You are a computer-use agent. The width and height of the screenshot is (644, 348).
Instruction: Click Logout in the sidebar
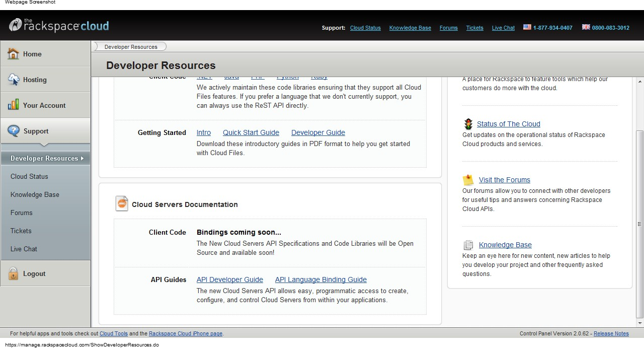(x=45, y=273)
